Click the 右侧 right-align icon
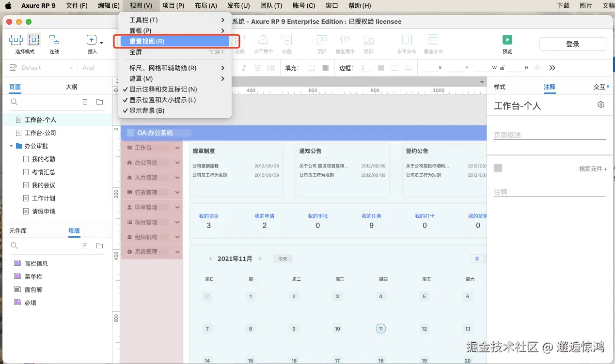 click(287, 40)
